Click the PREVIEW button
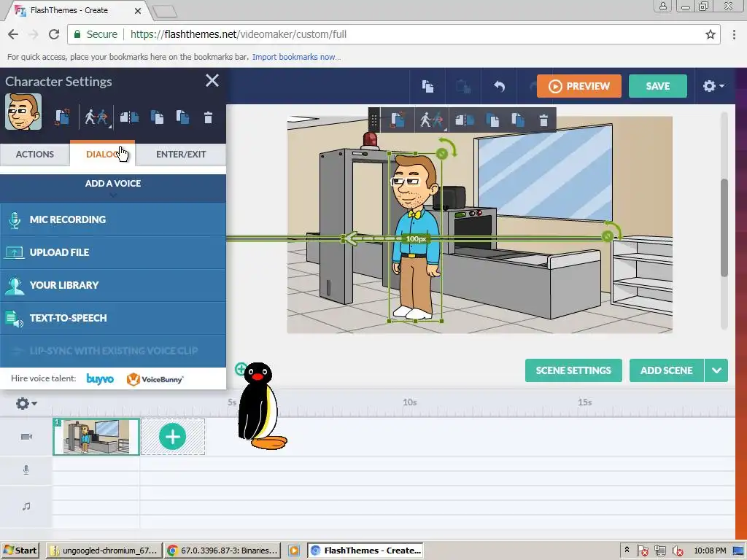 578,86
